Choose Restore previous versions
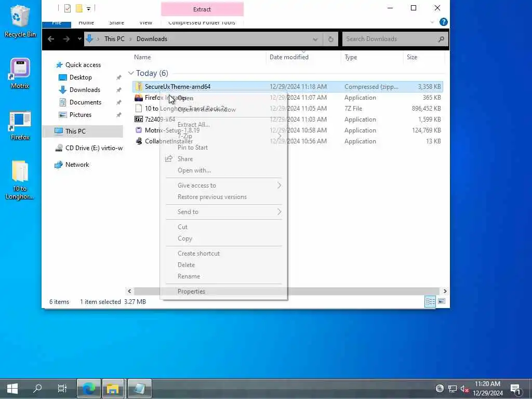532x399 pixels. [224, 197]
